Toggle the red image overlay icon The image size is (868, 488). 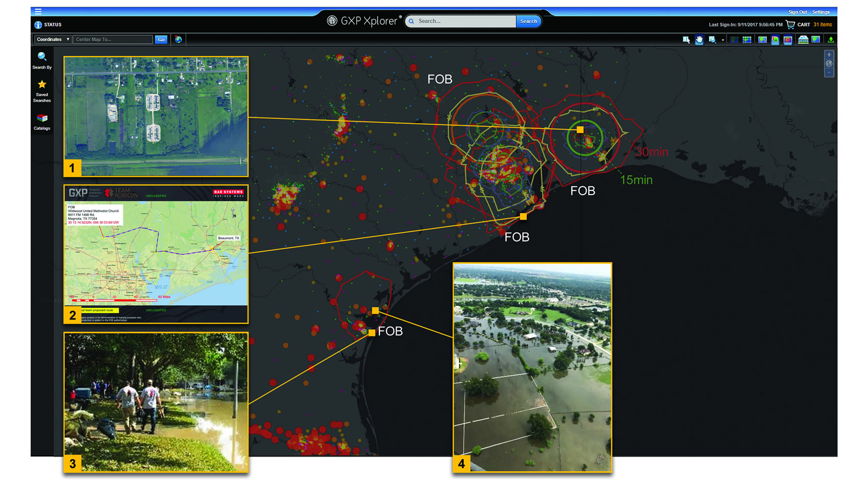(788, 39)
